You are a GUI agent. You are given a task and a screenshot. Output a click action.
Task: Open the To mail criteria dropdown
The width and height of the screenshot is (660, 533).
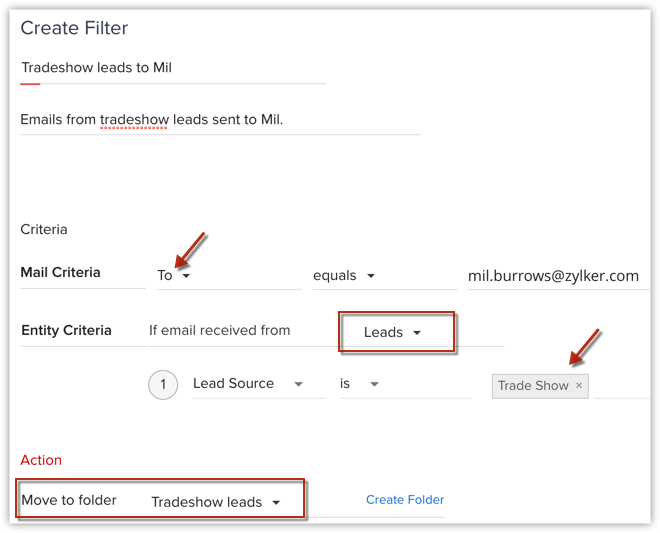click(173, 275)
